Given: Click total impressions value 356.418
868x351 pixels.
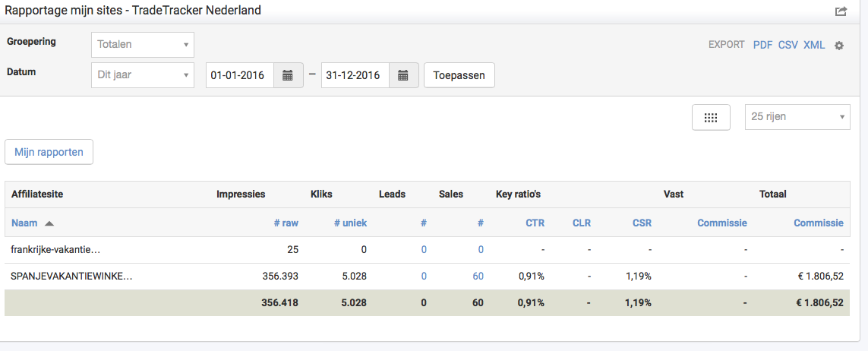Looking at the screenshot, I should [280, 302].
